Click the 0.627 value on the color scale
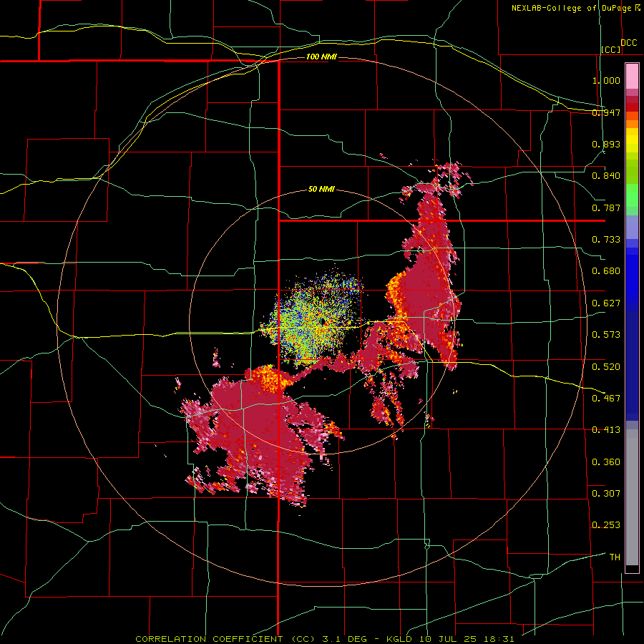Screen dimensions: 644x644 point(606,303)
